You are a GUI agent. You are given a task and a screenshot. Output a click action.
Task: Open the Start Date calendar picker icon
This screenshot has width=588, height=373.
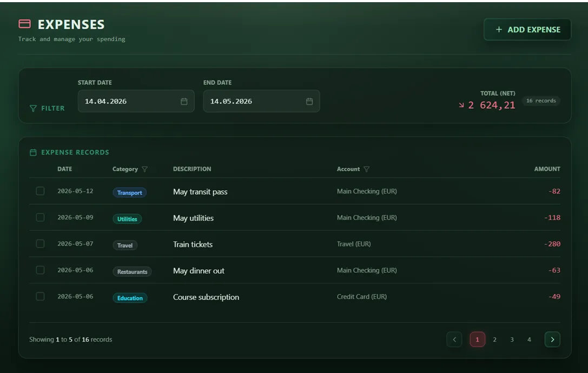click(184, 101)
